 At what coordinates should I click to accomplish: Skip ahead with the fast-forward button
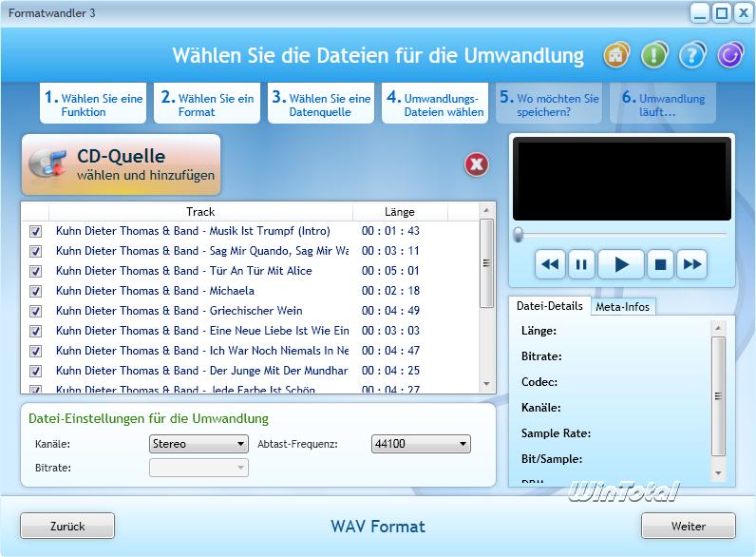pos(691,264)
